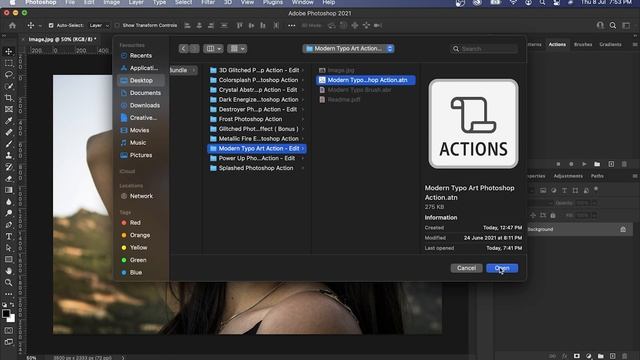This screenshot has height=360, width=640.
Task: Click the Cancel button
Action: pyautogui.click(x=467, y=268)
